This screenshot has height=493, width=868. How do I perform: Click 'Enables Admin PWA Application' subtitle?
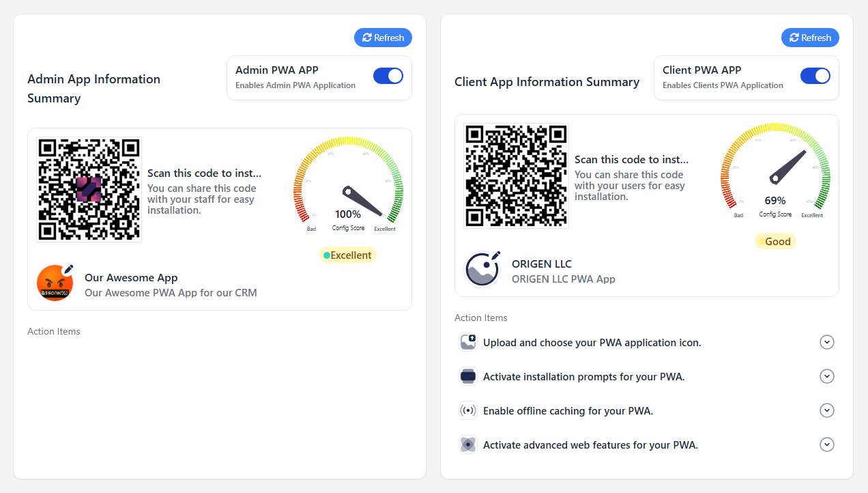(295, 85)
